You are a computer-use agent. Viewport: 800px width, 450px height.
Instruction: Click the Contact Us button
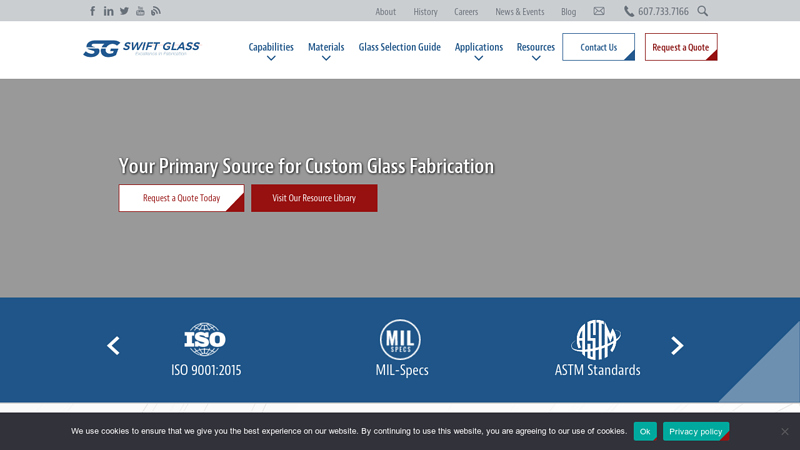pos(598,47)
